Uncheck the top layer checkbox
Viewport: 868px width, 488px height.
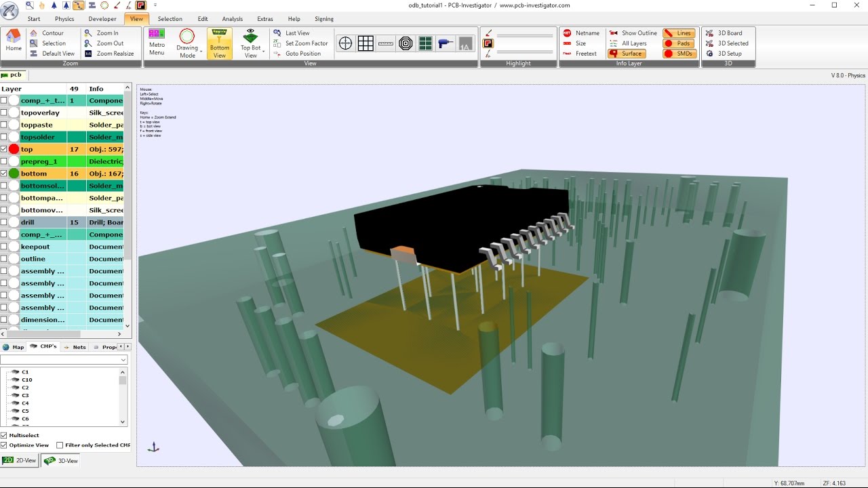pos(4,149)
